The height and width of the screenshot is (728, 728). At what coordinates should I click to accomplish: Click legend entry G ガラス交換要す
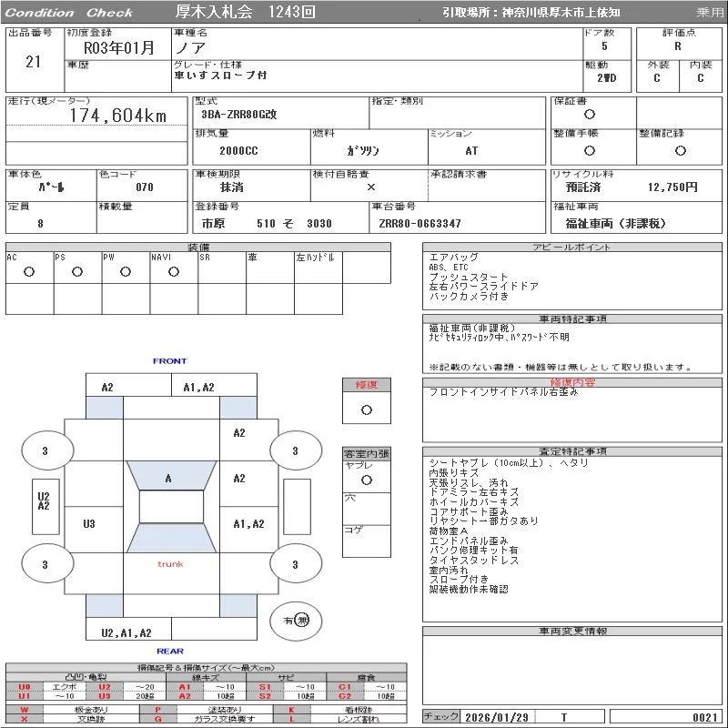[x=207, y=719]
